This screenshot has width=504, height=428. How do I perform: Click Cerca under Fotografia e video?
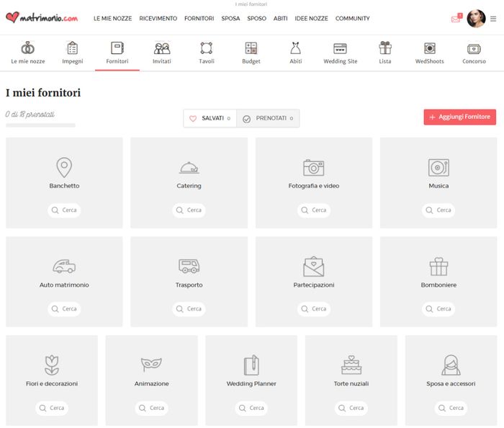point(314,210)
